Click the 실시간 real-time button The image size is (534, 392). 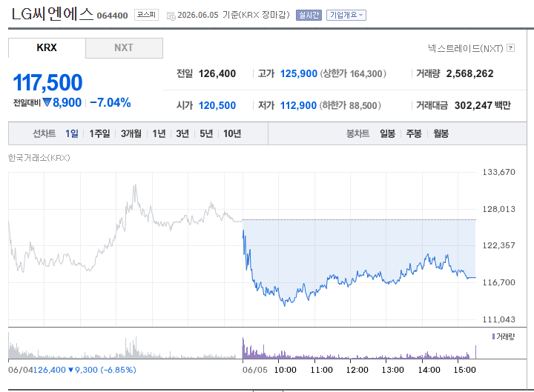[x=309, y=15]
